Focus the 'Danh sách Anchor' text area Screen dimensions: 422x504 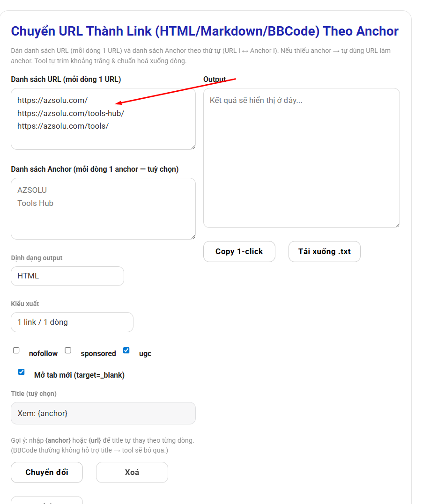click(103, 209)
